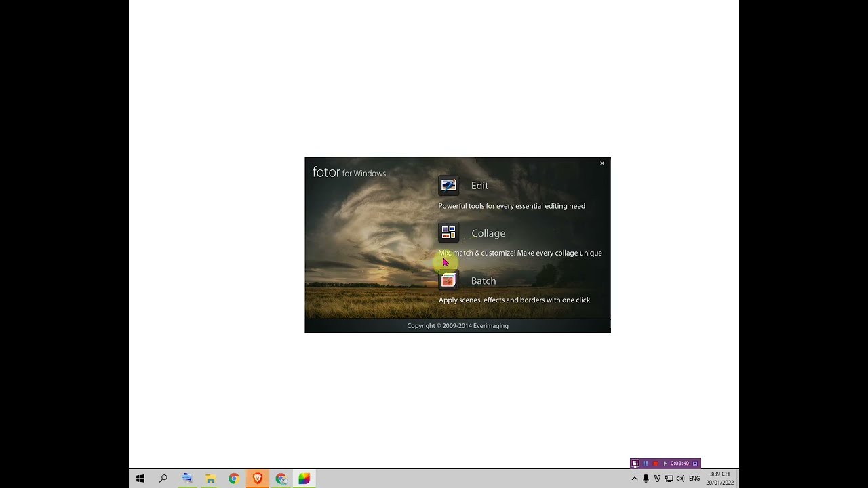This screenshot has height=488, width=868.
Task: Open Google Chrome from taskbar
Action: (233, 479)
